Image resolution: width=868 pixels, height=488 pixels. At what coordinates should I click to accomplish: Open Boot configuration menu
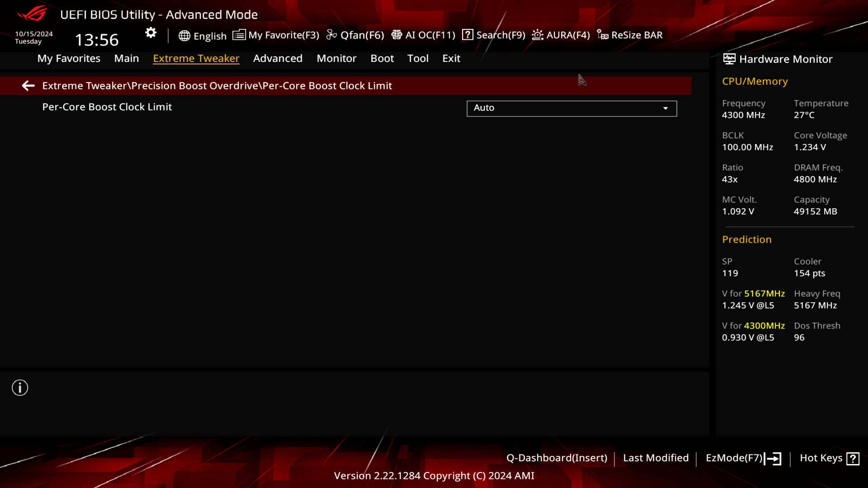coord(382,58)
